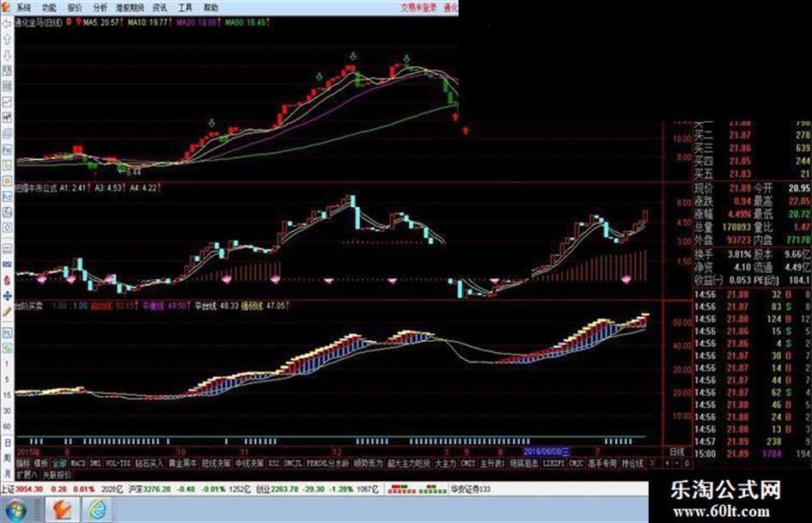This screenshot has height=523, width=812.
Task: Click the clock sidebar icon
Action: point(7,228)
